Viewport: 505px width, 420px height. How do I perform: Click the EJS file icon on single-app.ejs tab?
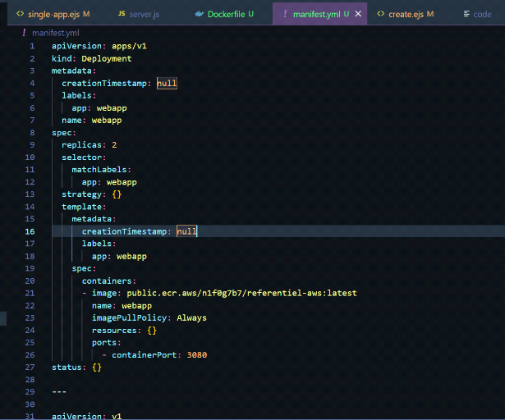[21, 15]
